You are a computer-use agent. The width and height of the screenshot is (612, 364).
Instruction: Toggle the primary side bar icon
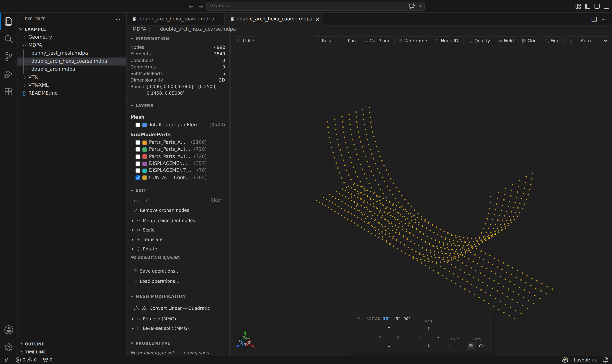point(587,6)
